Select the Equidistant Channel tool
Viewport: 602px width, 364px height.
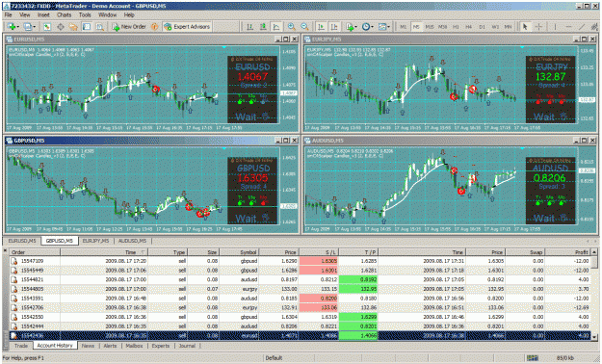(594, 27)
